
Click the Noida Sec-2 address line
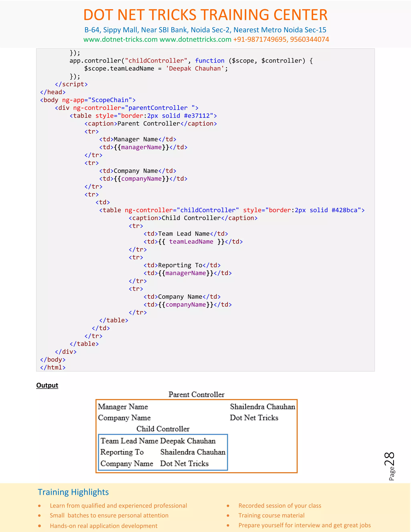pos(205,30)
